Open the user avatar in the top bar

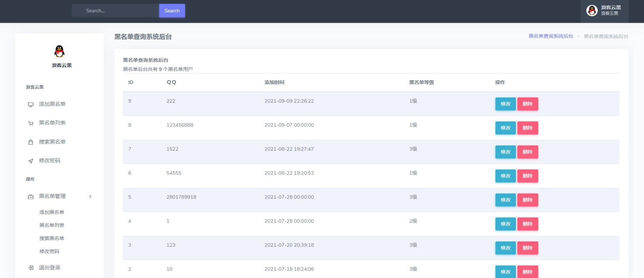tap(592, 11)
